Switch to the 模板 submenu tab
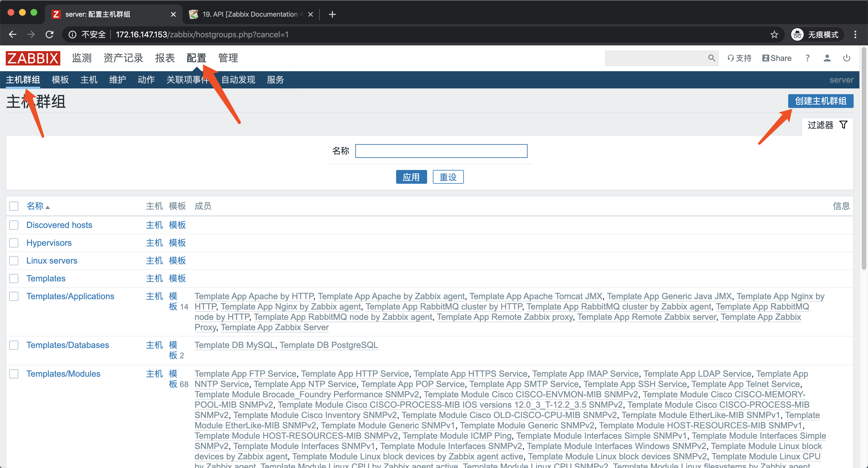The width and height of the screenshot is (868, 468). [60, 80]
